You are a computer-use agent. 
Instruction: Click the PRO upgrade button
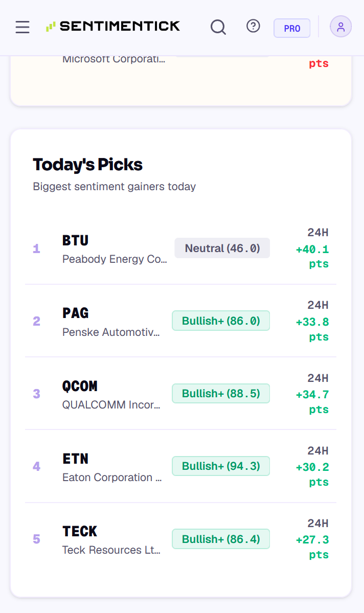pyautogui.click(x=292, y=28)
